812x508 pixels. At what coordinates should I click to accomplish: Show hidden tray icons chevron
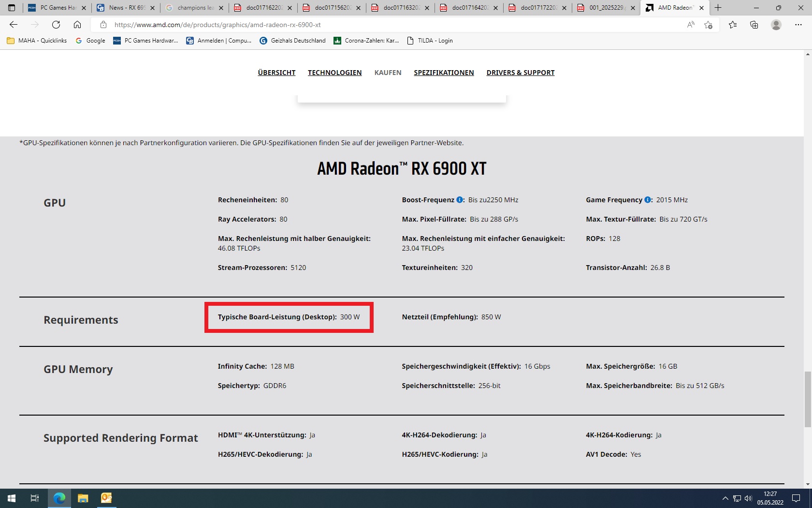[725, 498]
